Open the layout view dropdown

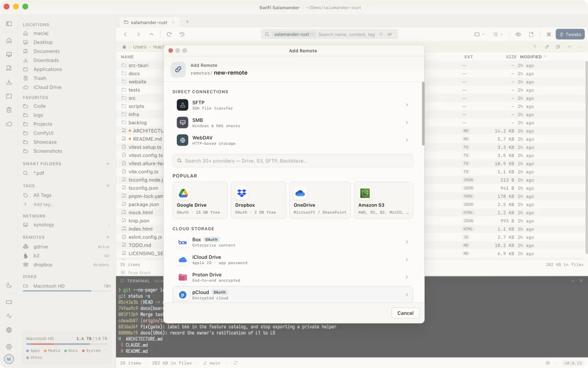coord(479,34)
